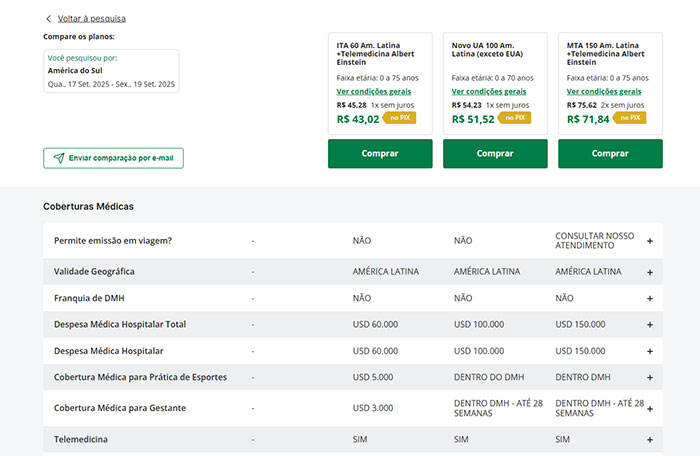The height and width of the screenshot is (456, 700).
Task: Click the no PIX tag on R$ 51,52
Action: (x=514, y=118)
